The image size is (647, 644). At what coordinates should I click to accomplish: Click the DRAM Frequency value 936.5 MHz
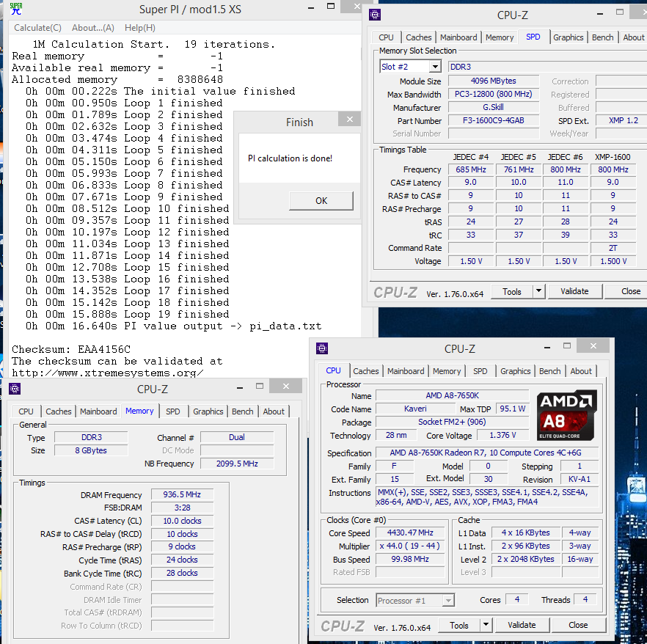(x=182, y=494)
